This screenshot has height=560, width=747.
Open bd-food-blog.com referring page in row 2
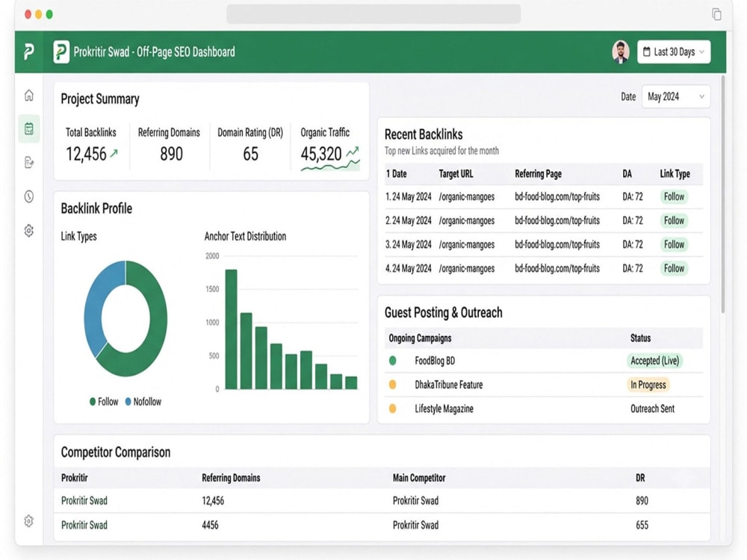tap(557, 220)
